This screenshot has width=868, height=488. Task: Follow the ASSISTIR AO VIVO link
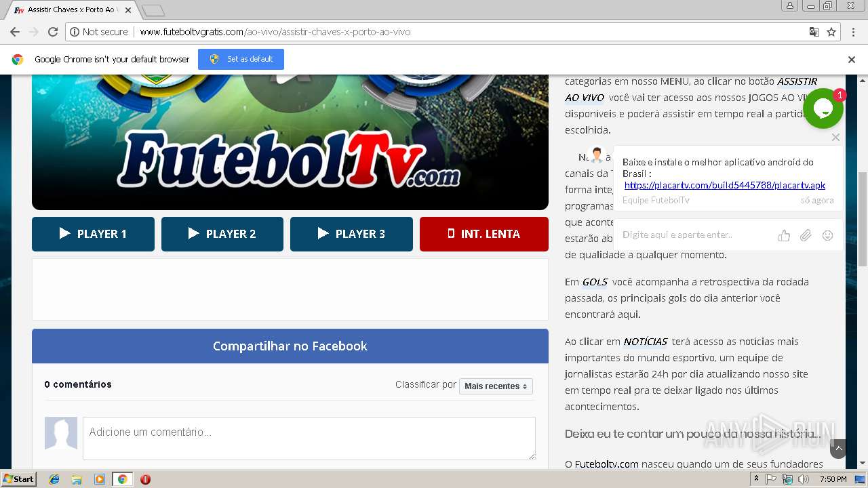coord(691,89)
